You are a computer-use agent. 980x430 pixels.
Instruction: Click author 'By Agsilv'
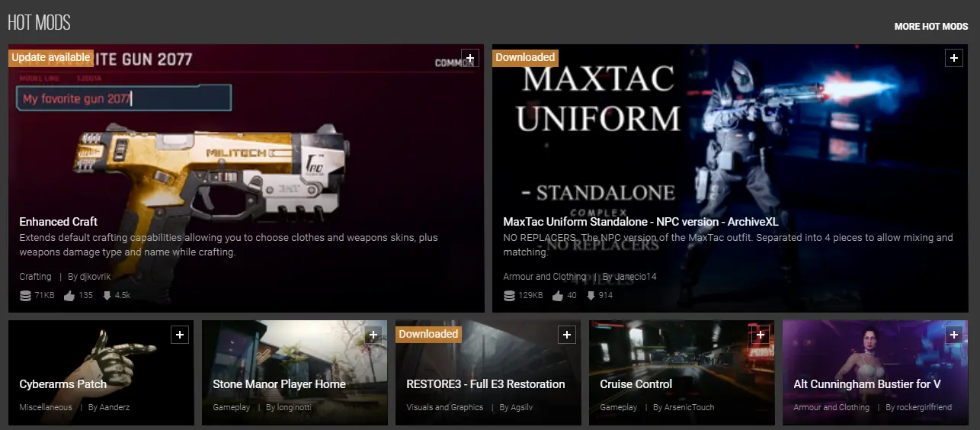516,407
